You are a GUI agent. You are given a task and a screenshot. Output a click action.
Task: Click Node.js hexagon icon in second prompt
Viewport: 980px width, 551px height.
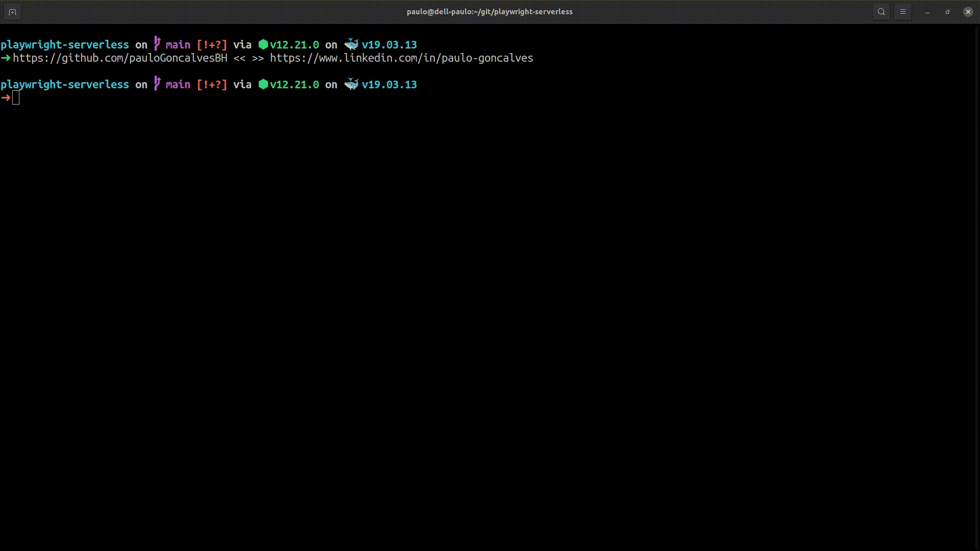(x=263, y=84)
